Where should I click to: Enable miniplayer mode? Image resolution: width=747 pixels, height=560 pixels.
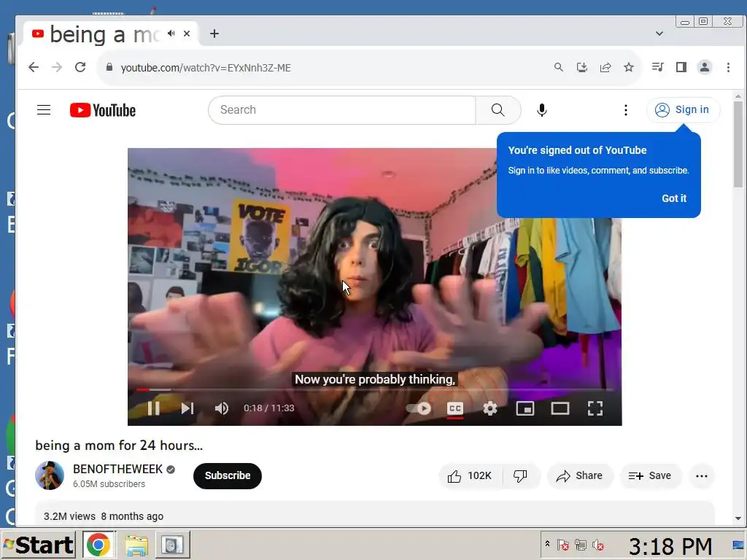click(x=525, y=408)
